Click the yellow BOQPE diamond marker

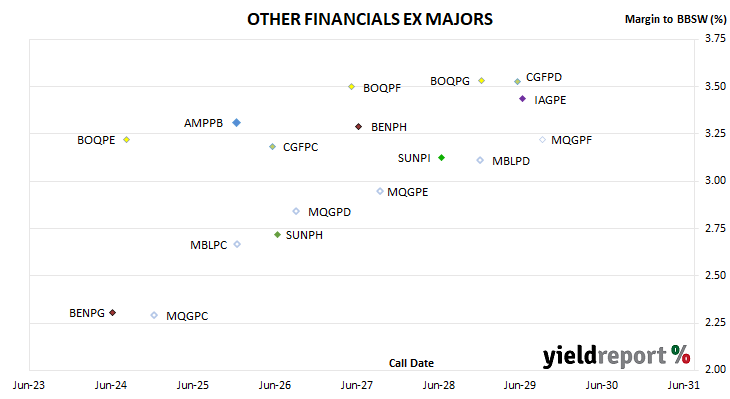coord(127,140)
